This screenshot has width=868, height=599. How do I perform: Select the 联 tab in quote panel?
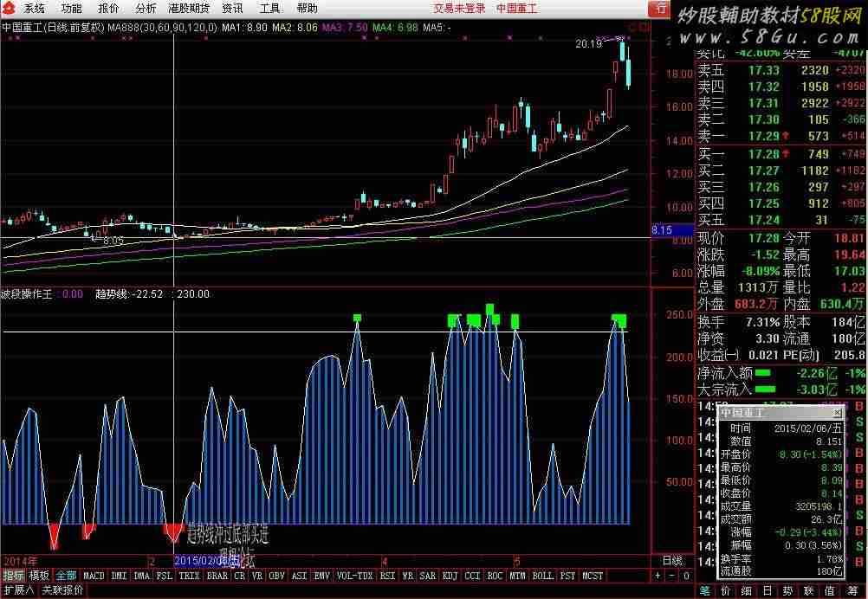[810, 591]
